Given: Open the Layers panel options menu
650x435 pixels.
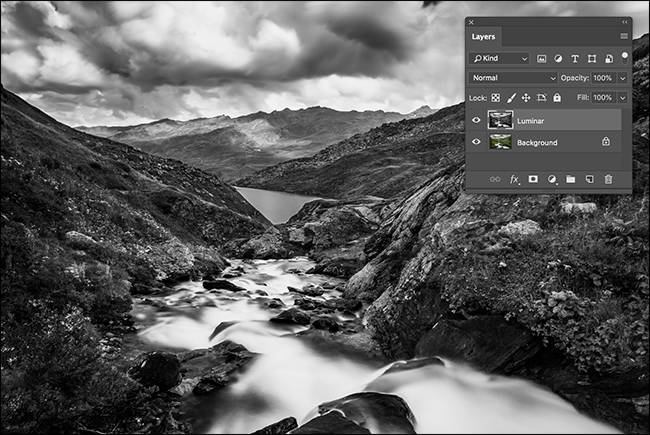Looking at the screenshot, I should click(623, 37).
